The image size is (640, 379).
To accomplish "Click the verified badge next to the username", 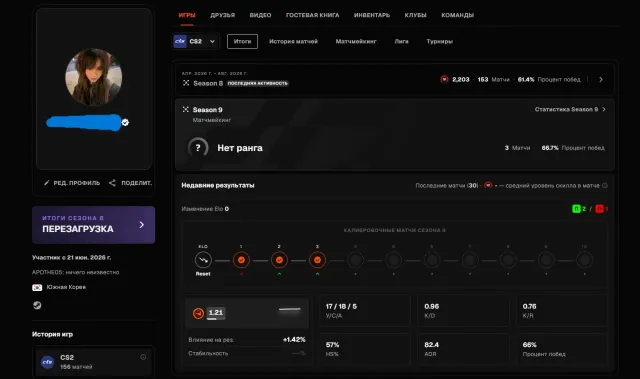I will point(125,122).
